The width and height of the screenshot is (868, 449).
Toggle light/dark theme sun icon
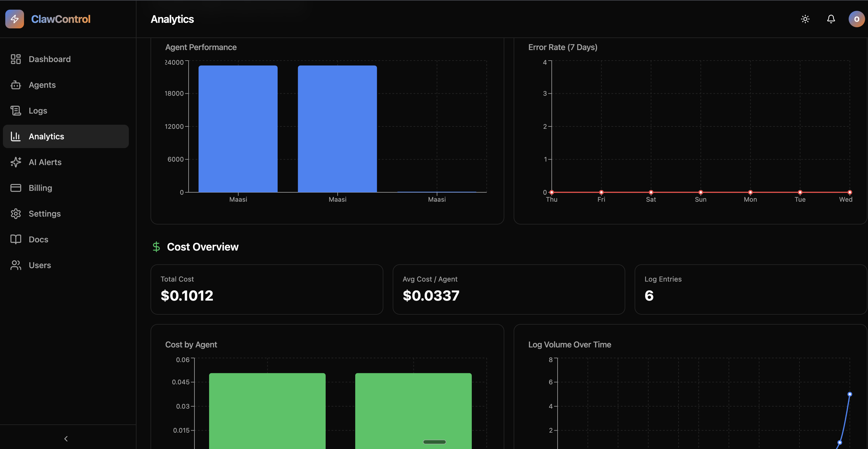pyautogui.click(x=805, y=19)
